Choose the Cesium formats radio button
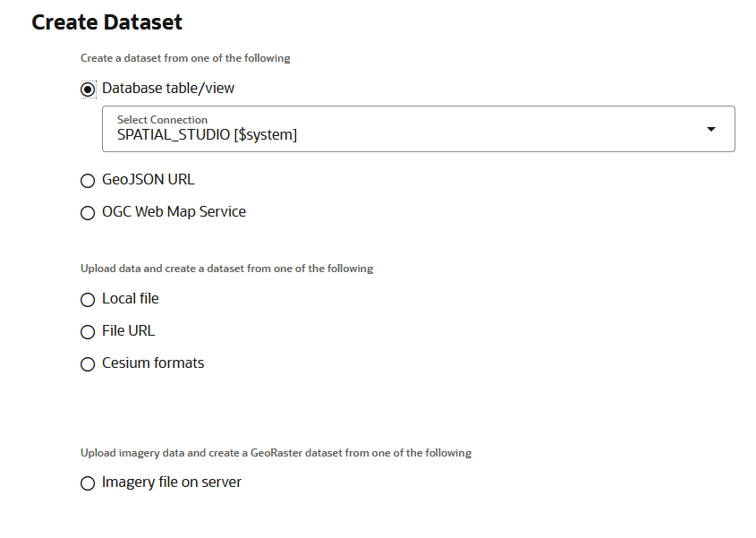The height and width of the screenshot is (538, 756). click(x=88, y=364)
